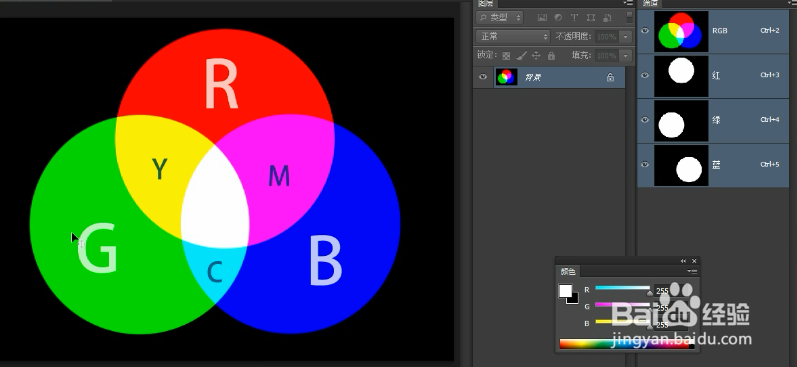Click the B color slider track
This screenshot has width=797, height=367.
(622, 322)
